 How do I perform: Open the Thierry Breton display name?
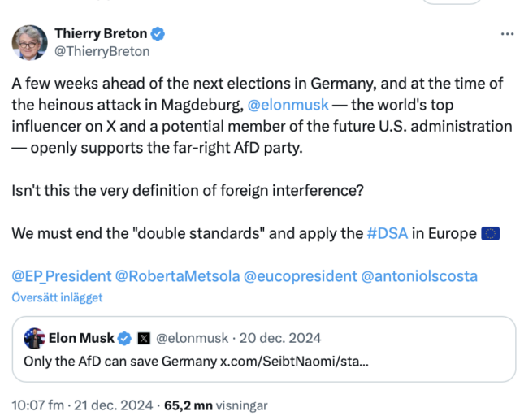tap(101, 34)
